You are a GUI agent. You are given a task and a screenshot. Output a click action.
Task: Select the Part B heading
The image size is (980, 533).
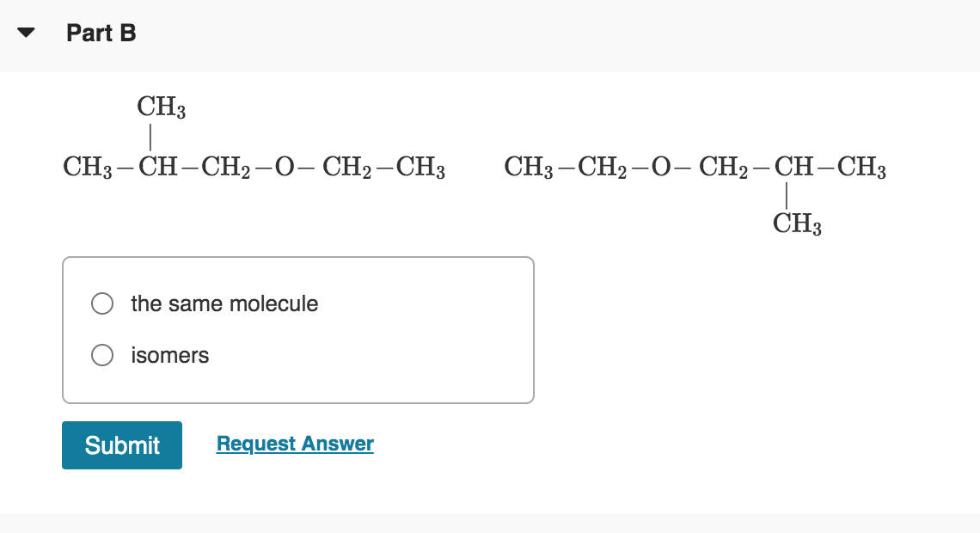pyautogui.click(x=101, y=33)
